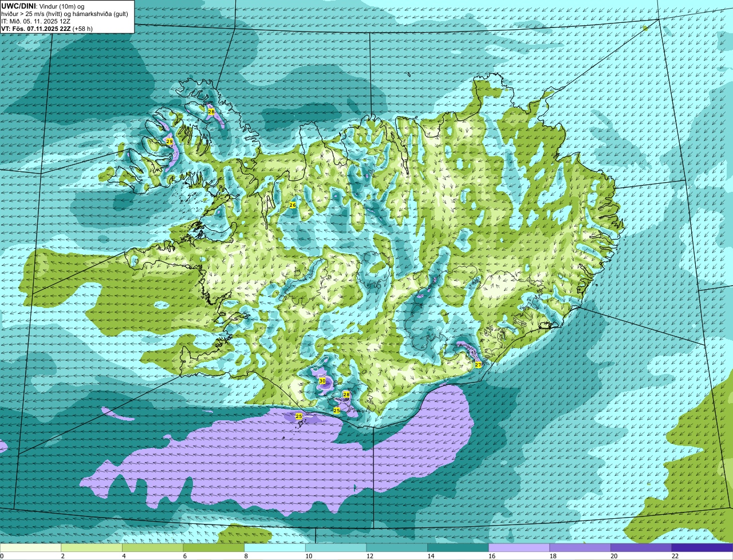Viewport: 733px width, 560px height.
Task: Select the legend tick label '22'
Action: (x=675, y=556)
